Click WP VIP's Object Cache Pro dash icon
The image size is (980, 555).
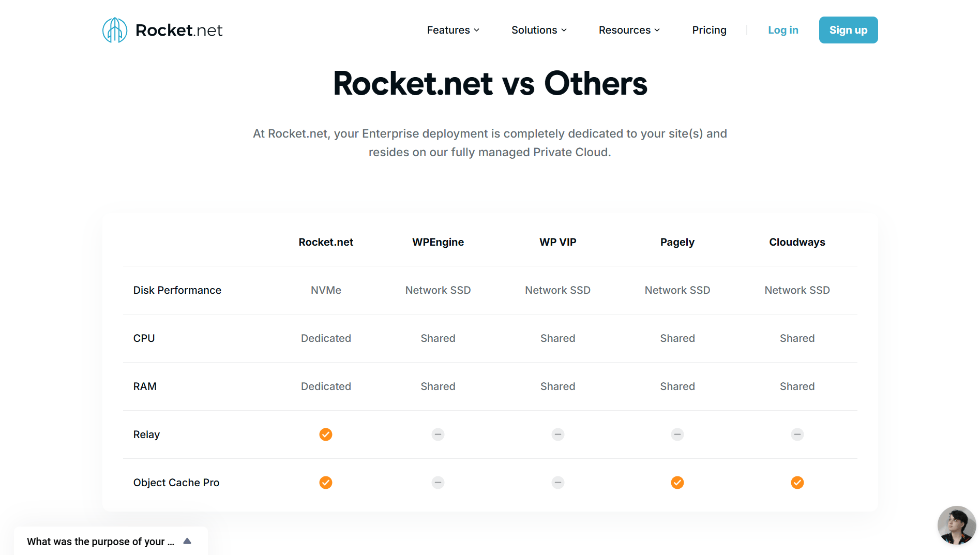click(x=558, y=483)
